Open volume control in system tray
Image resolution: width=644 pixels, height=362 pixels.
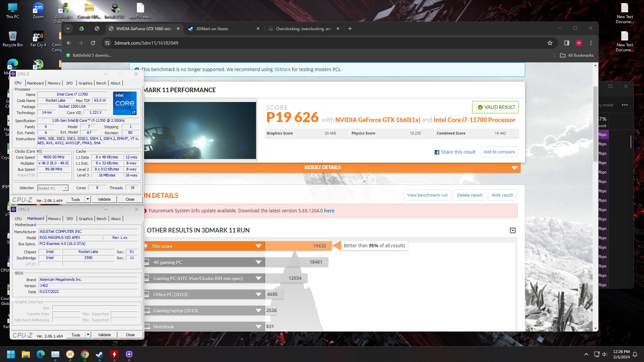(x=604, y=354)
